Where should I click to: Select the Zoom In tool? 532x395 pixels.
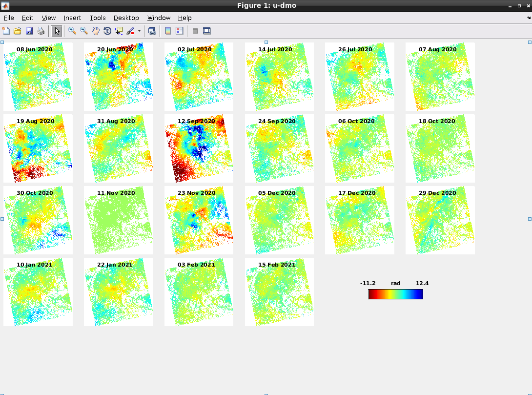(72, 31)
